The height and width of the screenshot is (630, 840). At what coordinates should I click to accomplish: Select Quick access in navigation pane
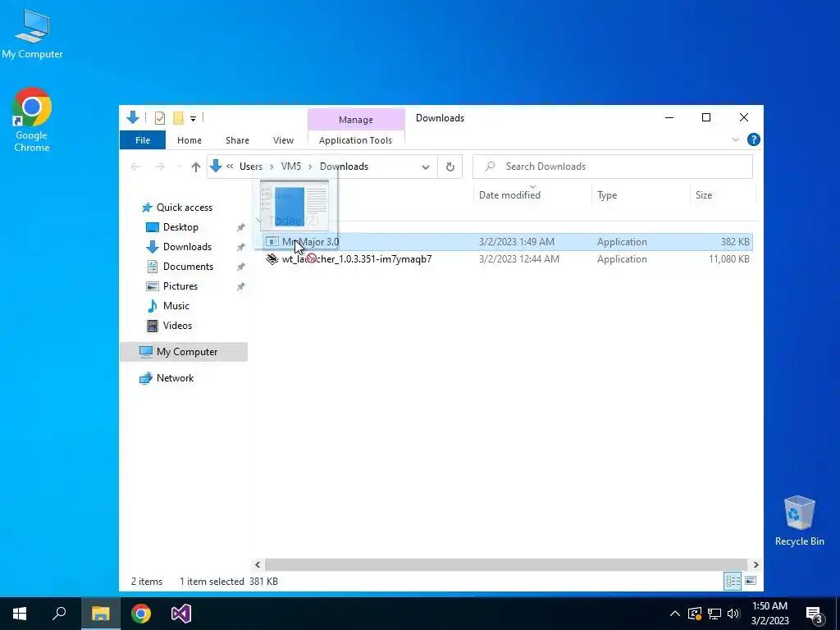coord(184,208)
